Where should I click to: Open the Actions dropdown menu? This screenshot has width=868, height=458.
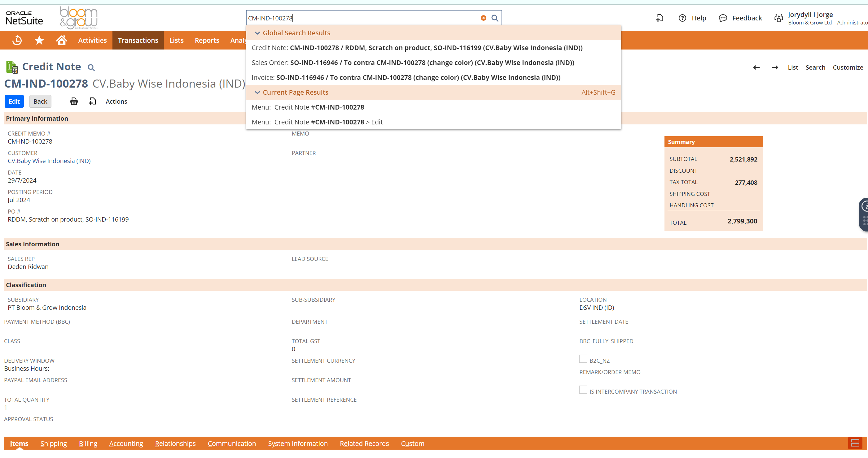tap(116, 101)
